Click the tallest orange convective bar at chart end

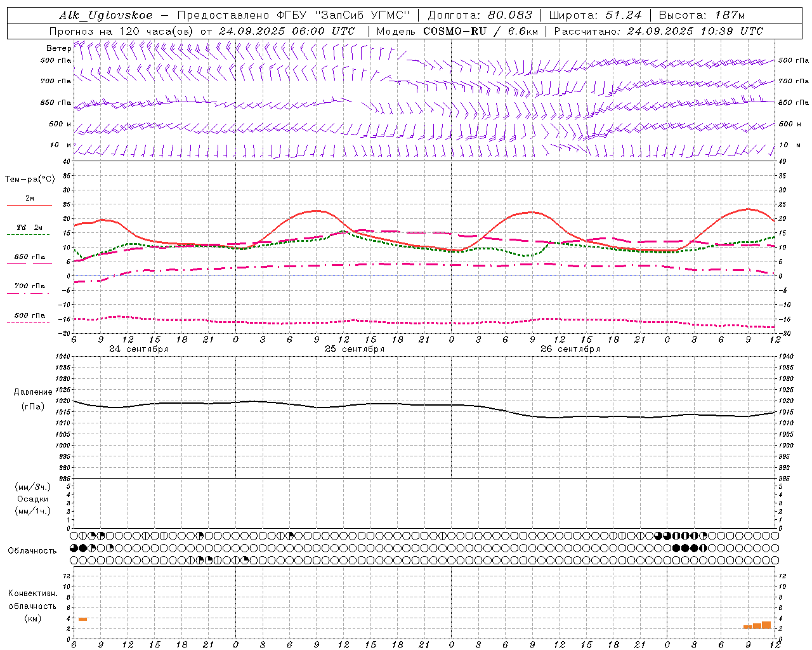pos(766,625)
